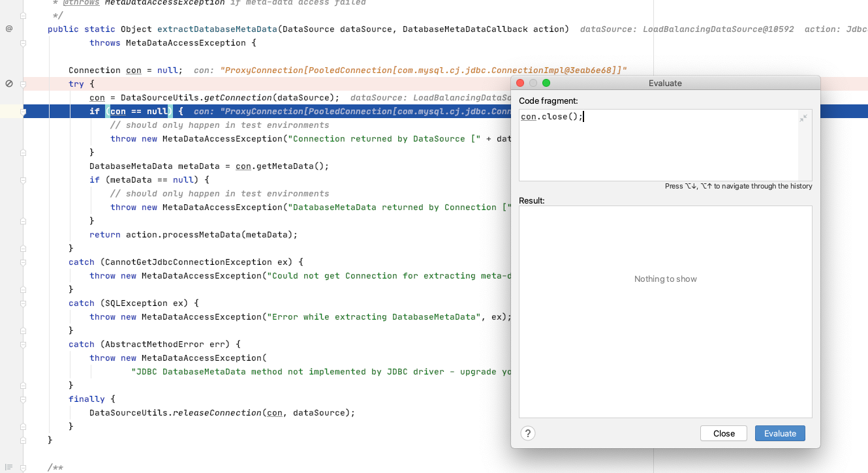Click the history navigation hint text
868x473 pixels.
pos(738,186)
